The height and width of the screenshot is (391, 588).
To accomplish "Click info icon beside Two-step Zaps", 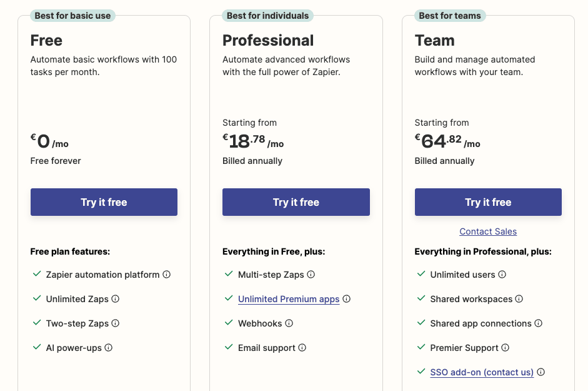I will pyautogui.click(x=116, y=323).
